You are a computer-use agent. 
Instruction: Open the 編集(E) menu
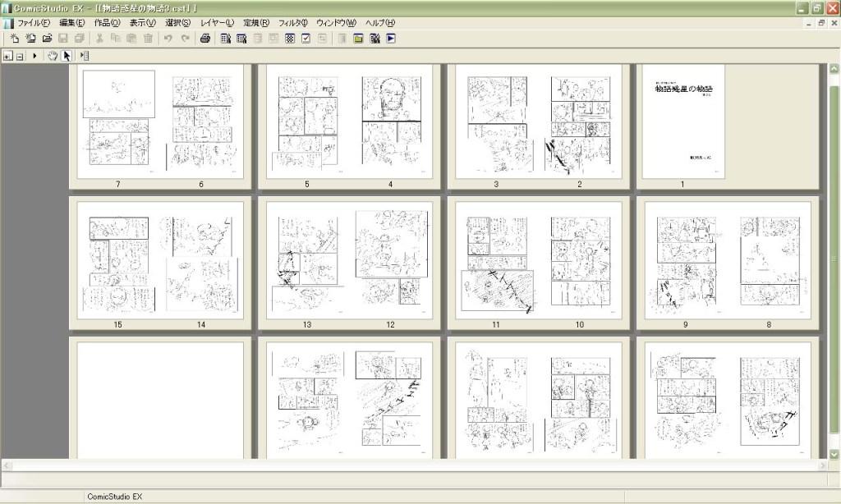[x=72, y=22]
